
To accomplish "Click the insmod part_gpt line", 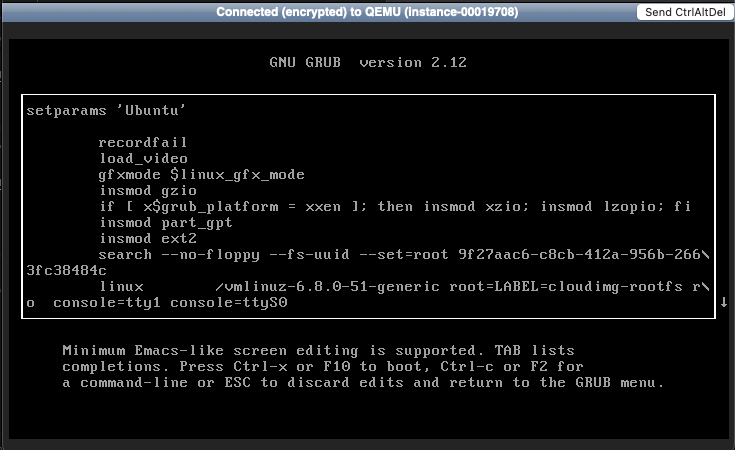I will click(160, 222).
